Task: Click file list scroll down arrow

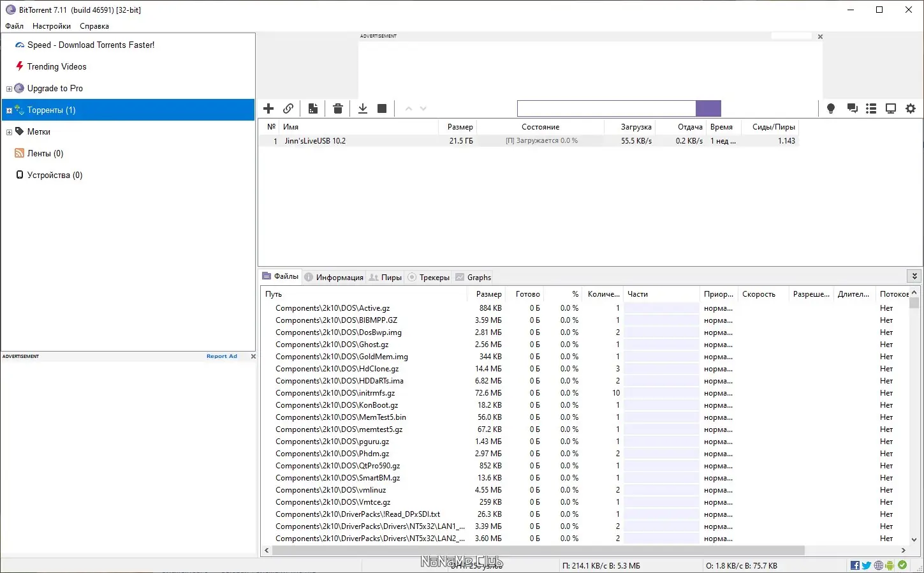Action: (x=914, y=539)
